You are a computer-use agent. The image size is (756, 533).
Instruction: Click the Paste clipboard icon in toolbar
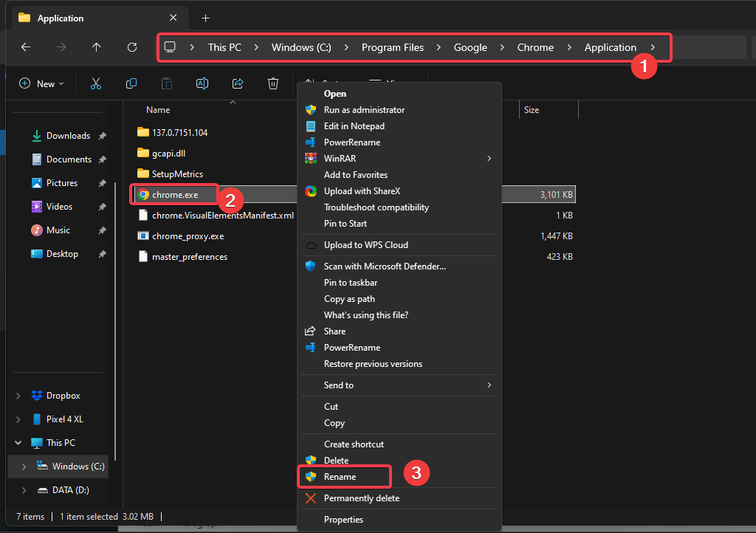(x=167, y=83)
